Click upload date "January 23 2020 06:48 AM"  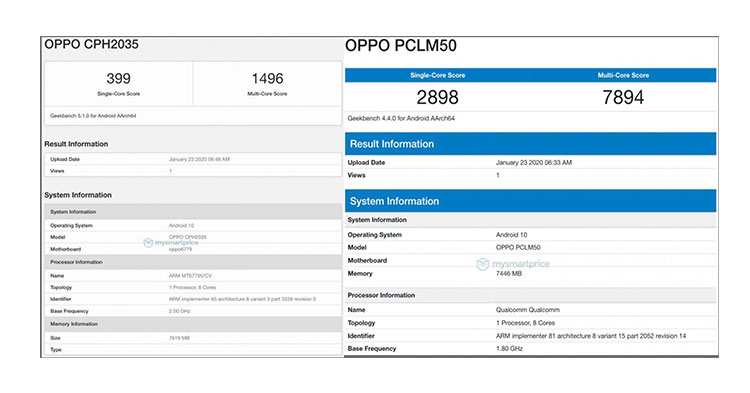[199, 159]
